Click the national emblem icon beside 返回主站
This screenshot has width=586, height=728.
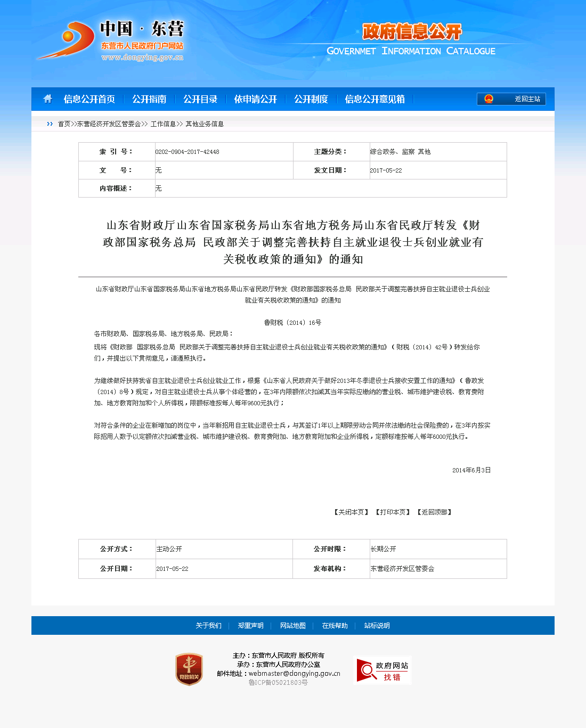(489, 99)
